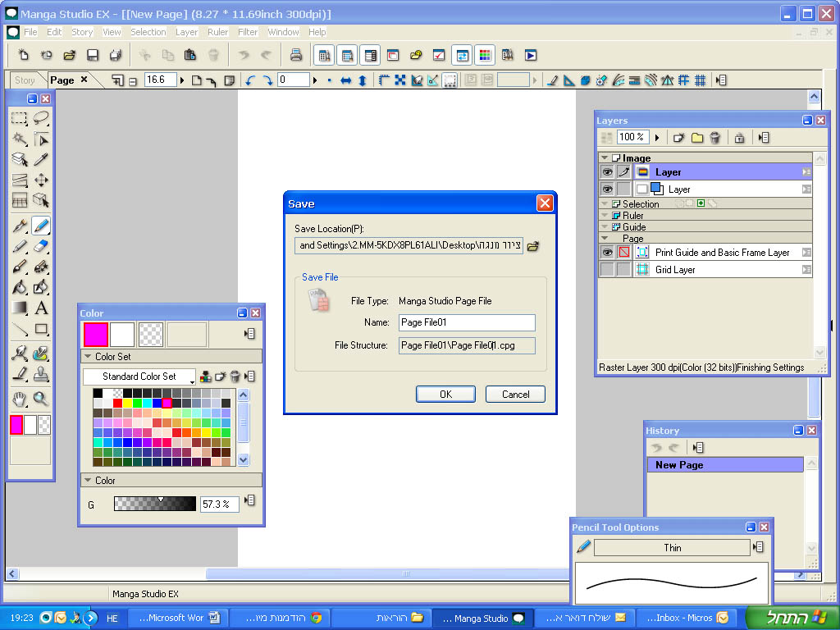Select the Fill bucket tool
Image resolution: width=840 pixels, height=630 pixels.
point(20,287)
